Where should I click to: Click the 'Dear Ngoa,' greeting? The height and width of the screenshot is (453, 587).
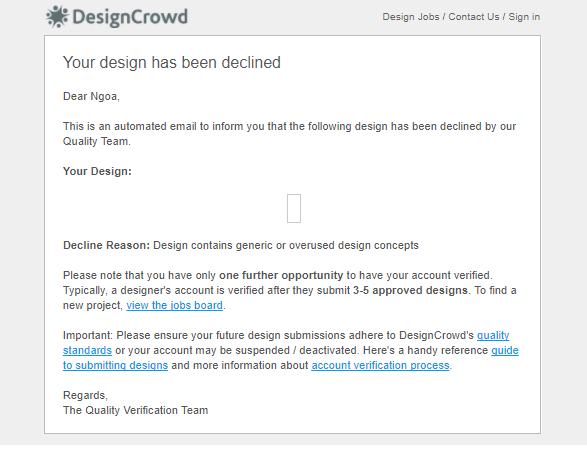coord(91,97)
